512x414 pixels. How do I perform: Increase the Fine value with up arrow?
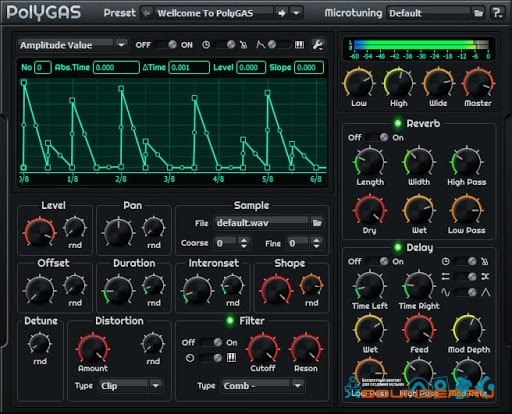click(316, 240)
